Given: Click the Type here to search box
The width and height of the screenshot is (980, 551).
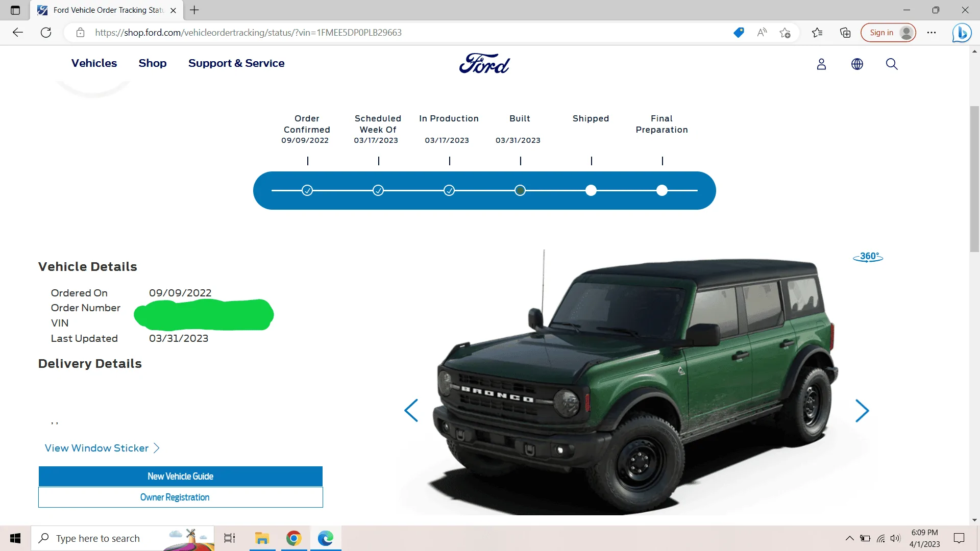Looking at the screenshot, I should pos(122,538).
